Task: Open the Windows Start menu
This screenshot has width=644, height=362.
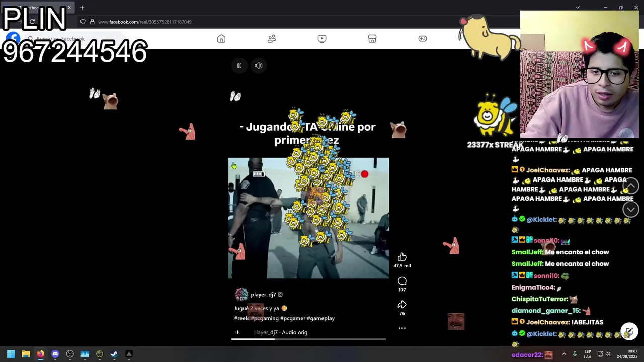Action: click(x=11, y=354)
